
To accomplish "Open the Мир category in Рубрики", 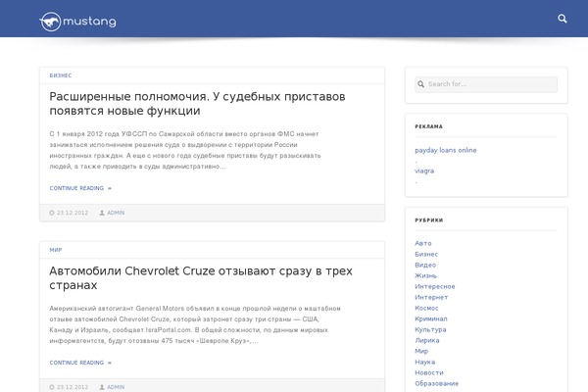I will [x=421, y=351].
